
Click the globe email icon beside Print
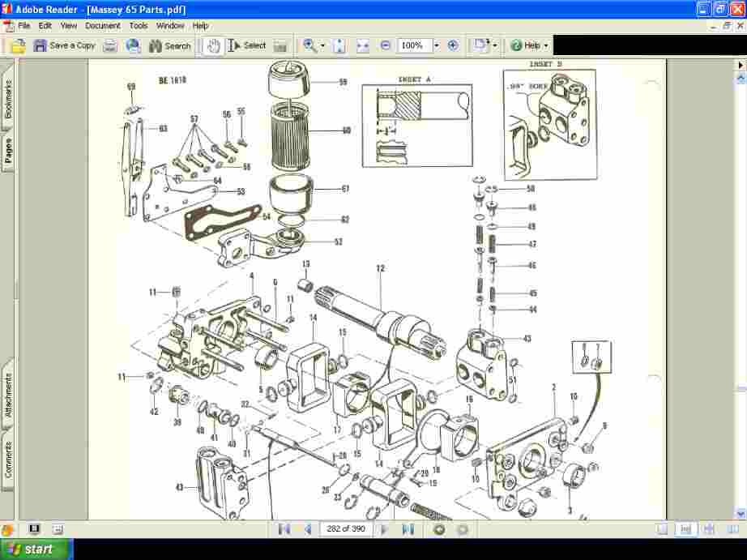pos(133,46)
